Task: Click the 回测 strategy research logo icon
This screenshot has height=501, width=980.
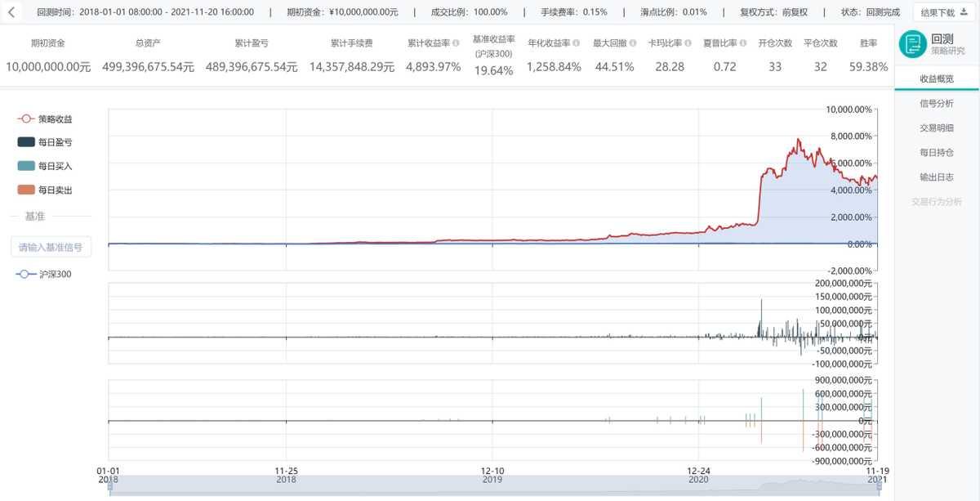Action: (912, 45)
